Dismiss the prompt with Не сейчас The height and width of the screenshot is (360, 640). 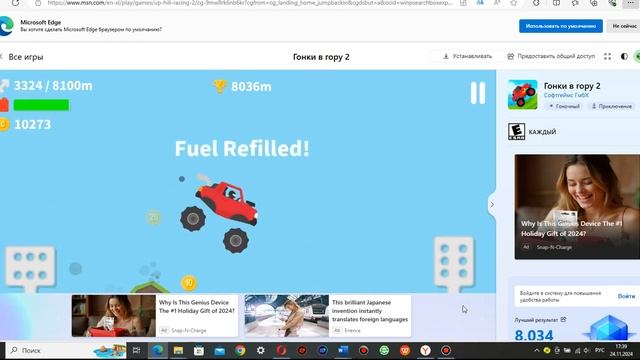[x=624, y=26]
